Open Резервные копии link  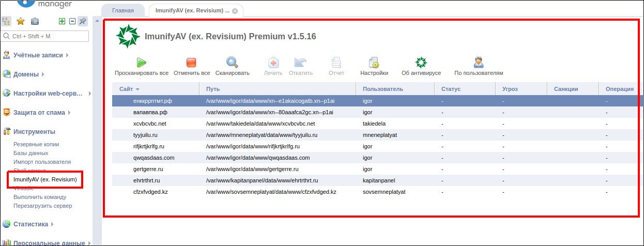pyautogui.click(x=36, y=144)
